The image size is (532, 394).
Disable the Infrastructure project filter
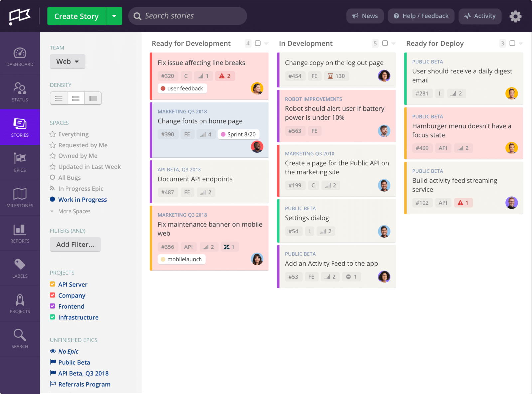click(x=52, y=317)
